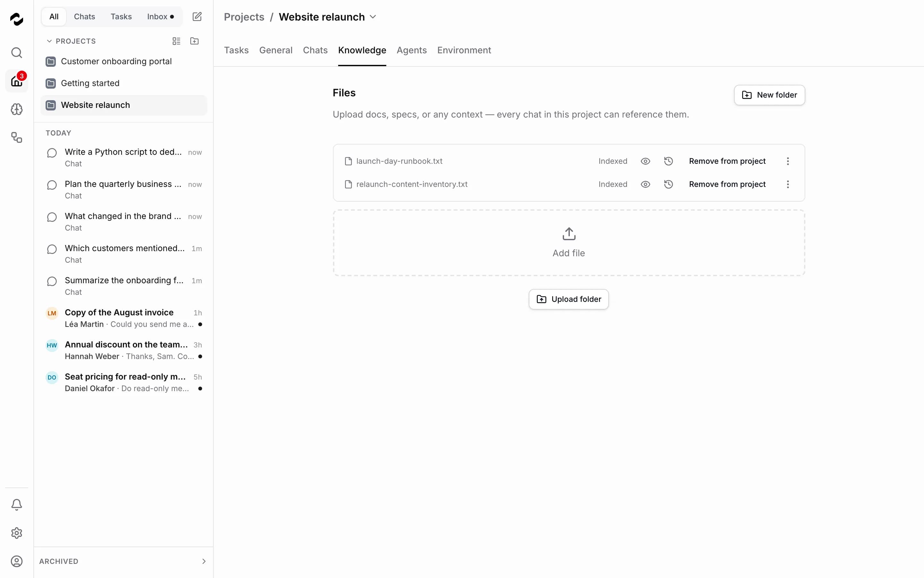Switch to the General tab
This screenshot has height=578, width=924.
click(x=276, y=50)
